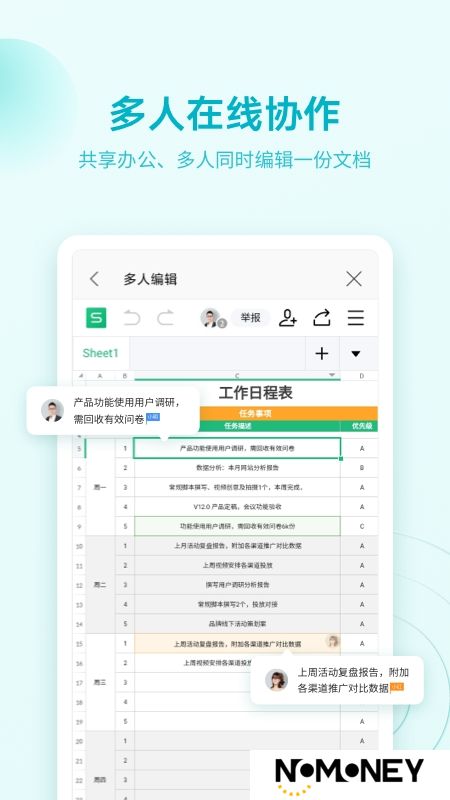The height and width of the screenshot is (800, 450).
Task: Select row header 15
Action: (x=80, y=643)
